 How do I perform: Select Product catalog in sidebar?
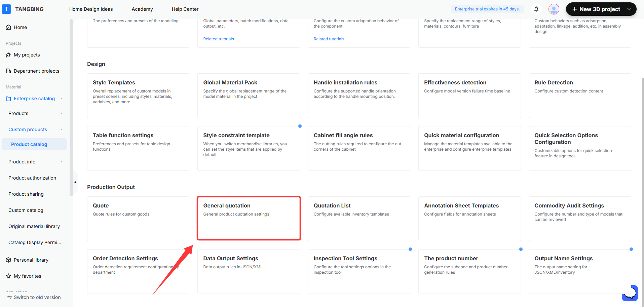[34, 144]
